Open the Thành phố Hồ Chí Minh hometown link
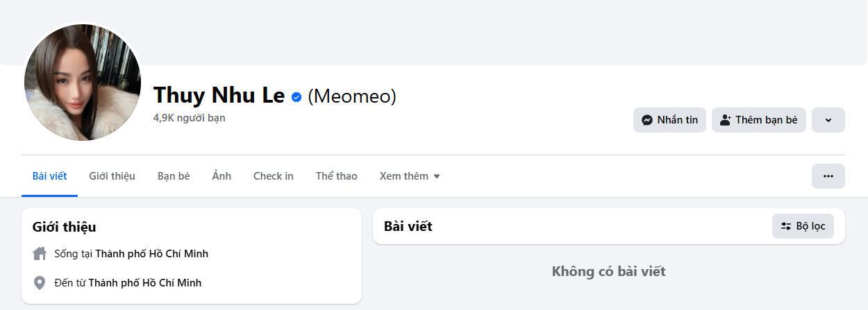Image resolution: width=868 pixels, height=310 pixels. [144, 283]
